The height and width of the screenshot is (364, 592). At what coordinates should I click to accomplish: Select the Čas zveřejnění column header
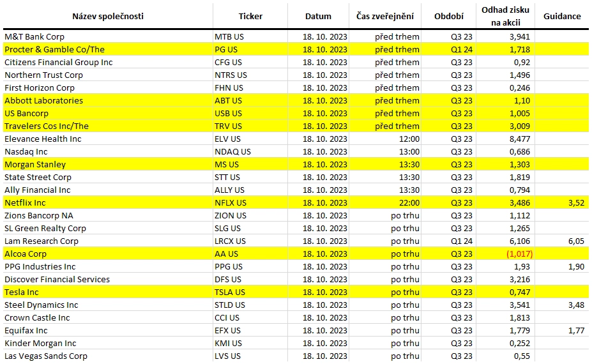click(384, 16)
